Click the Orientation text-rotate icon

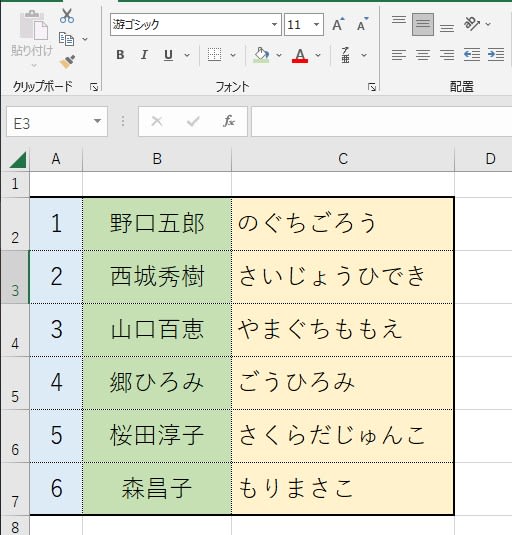[472, 24]
